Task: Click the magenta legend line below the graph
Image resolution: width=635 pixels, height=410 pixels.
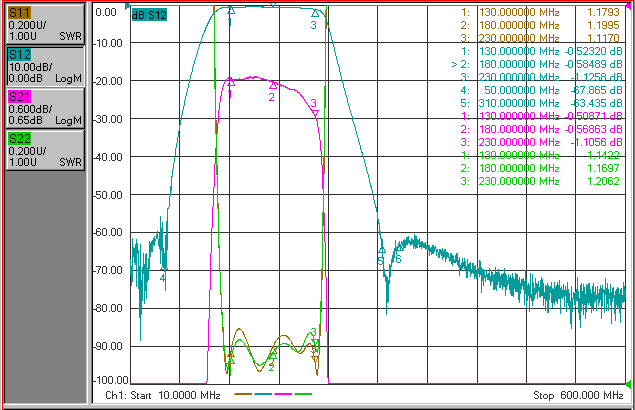Action: 283,394
